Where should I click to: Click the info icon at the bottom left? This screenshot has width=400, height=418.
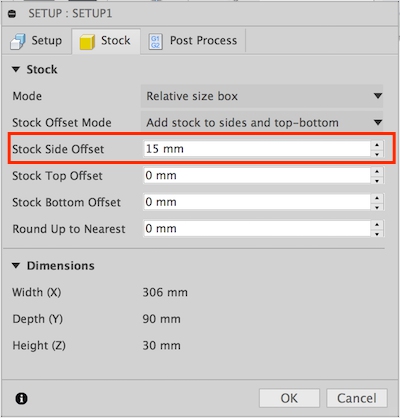[21, 398]
